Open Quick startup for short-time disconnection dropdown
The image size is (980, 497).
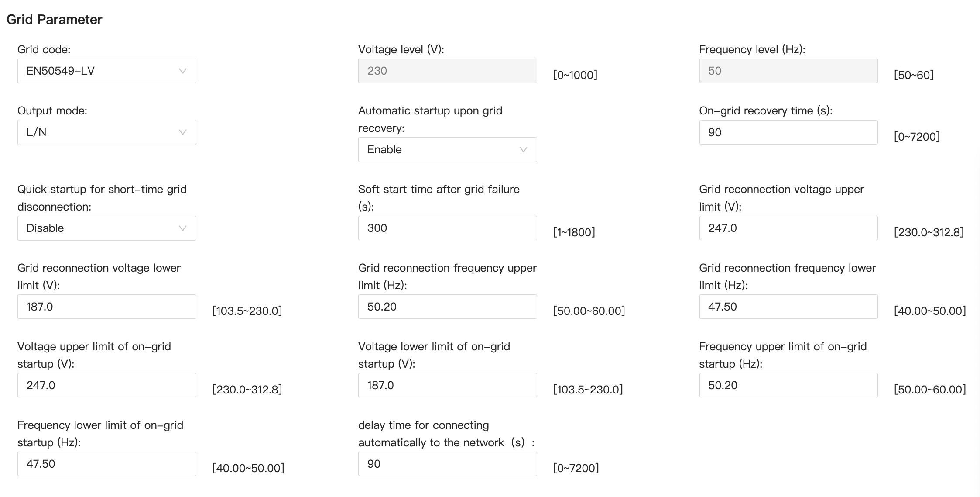106,228
